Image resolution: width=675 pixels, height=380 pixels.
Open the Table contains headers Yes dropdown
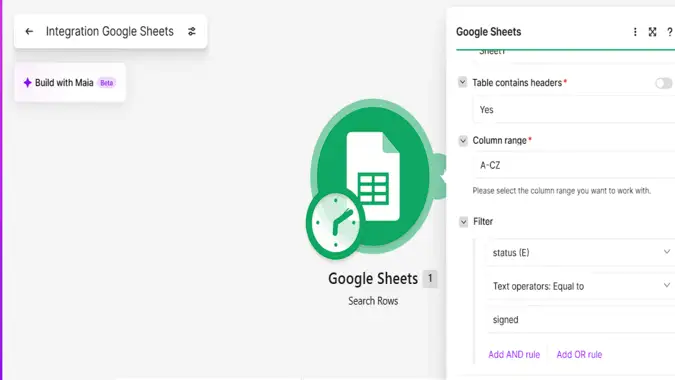pos(574,110)
